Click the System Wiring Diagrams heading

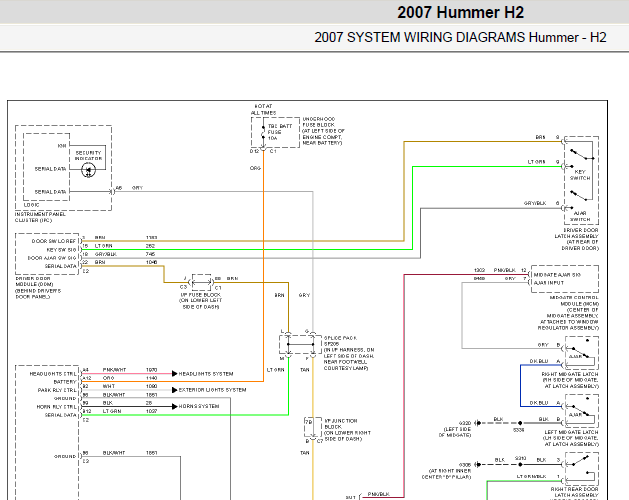(460, 37)
